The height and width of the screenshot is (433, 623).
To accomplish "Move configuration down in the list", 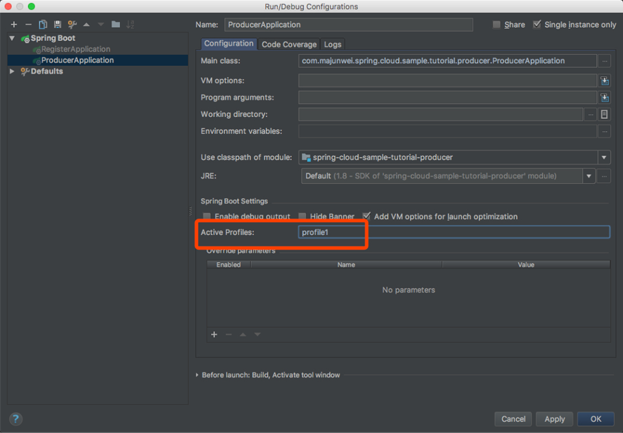I will [x=101, y=25].
